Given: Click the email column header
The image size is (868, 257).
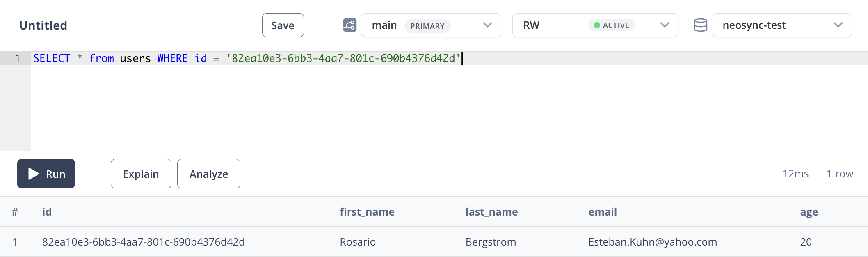Looking at the screenshot, I should (x=603, y=212).
